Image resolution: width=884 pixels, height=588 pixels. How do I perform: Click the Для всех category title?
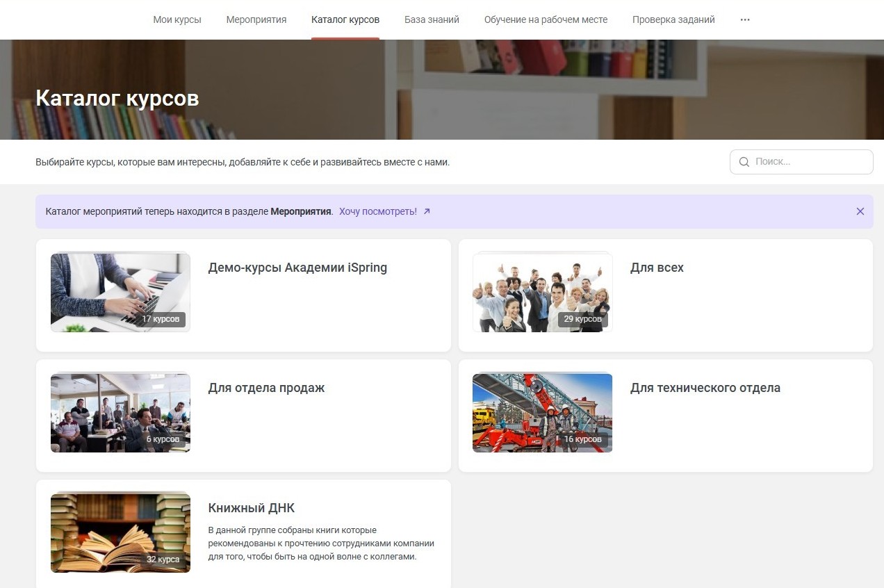point(657,268)
